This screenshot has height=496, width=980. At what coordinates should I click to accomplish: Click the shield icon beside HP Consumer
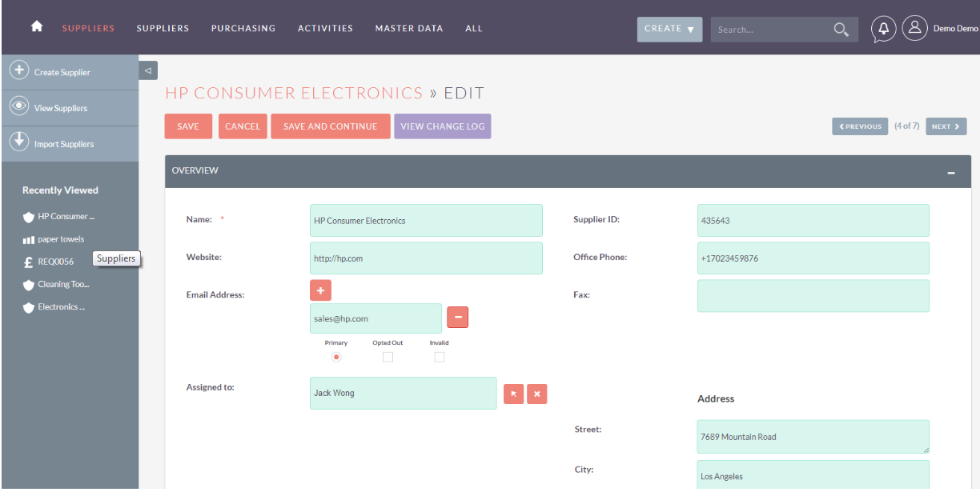click(x=29, y=217)
